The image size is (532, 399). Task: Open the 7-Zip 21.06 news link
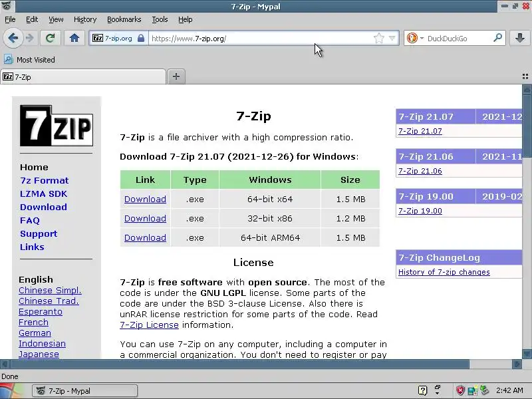[420, 171]
